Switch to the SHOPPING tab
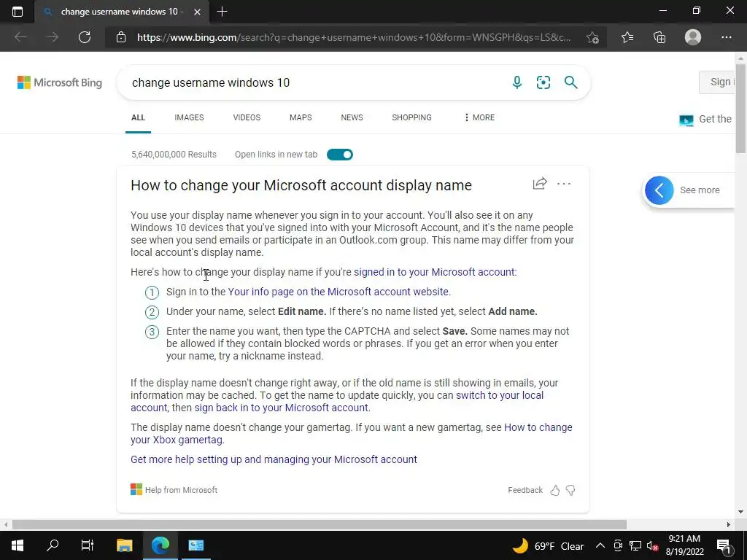This screenshot has width=747, height=560. [411, 117]
